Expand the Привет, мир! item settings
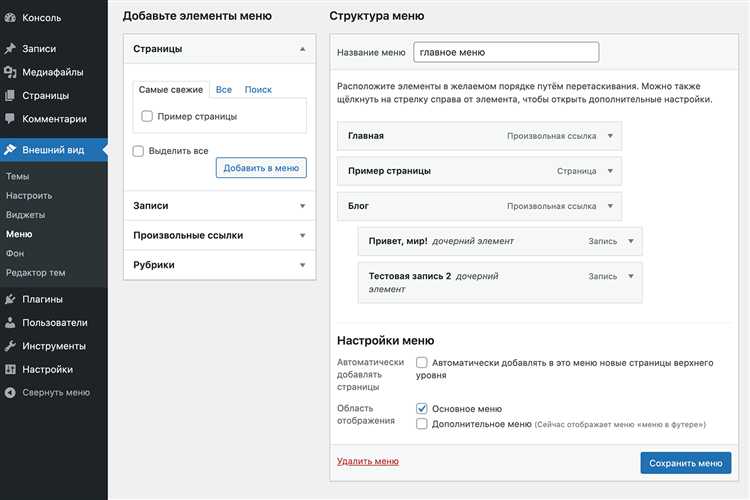The width and height of the screenshot is (750, 500). click(631, 241)
